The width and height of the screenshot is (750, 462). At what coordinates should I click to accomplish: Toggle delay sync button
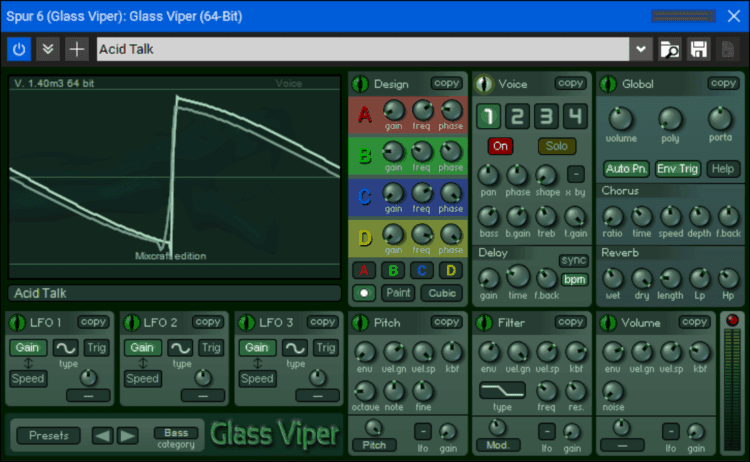click(574, 260)
